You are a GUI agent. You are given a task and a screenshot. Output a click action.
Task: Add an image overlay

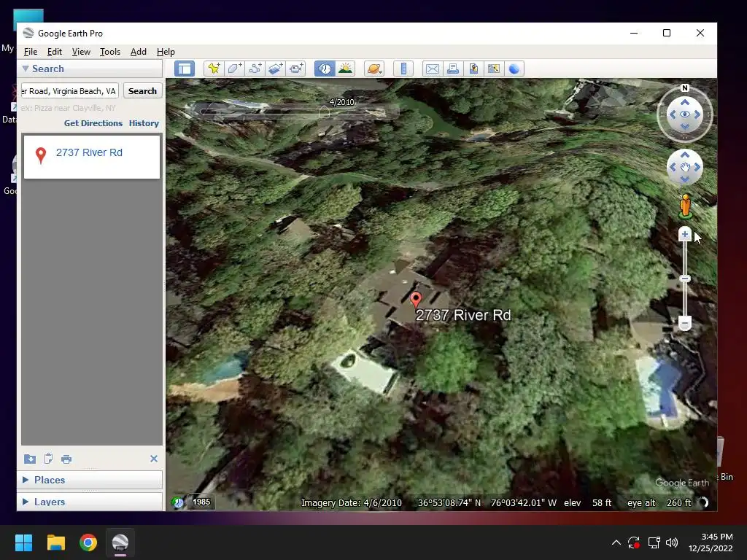coord(275,69)
